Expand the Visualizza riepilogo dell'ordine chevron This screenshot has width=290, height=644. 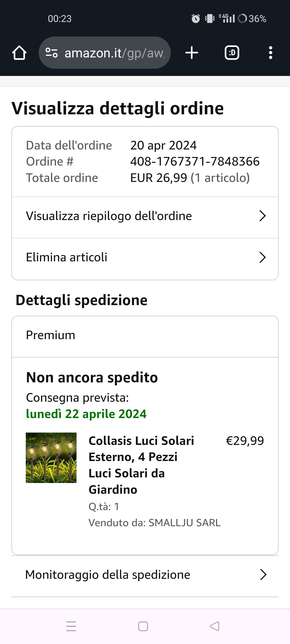262,216
